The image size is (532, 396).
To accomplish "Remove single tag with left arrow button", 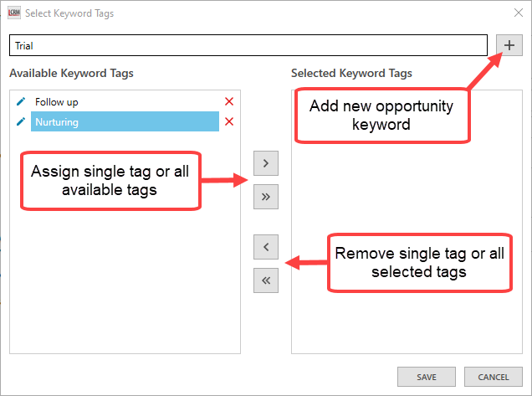I will click(265, 246).
